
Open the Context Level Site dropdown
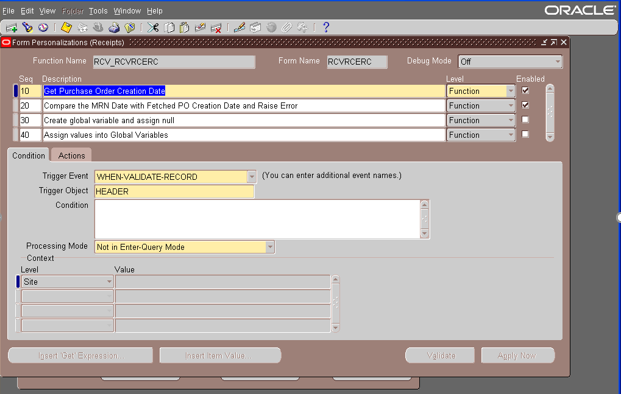coord(109,282)
